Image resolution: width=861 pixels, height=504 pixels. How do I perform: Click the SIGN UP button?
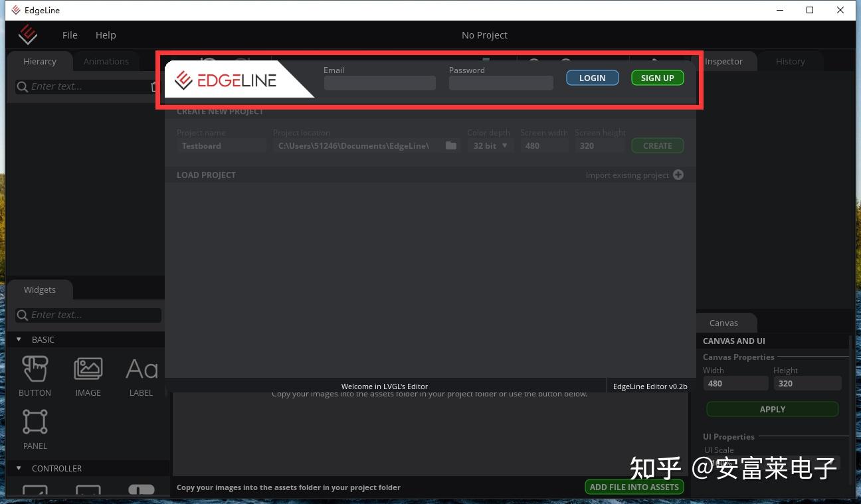[x=657, y=78]
